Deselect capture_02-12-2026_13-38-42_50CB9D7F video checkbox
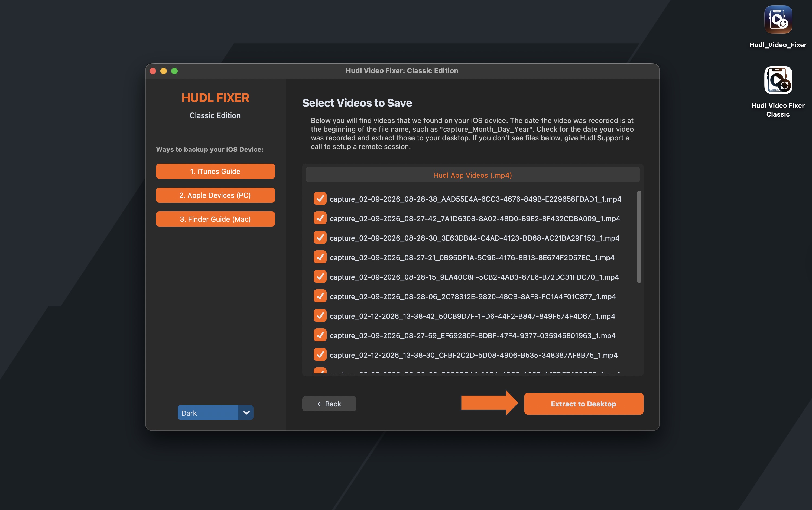Image resolution: width=812 pixels, height=510 pixels. click(320, 316)
